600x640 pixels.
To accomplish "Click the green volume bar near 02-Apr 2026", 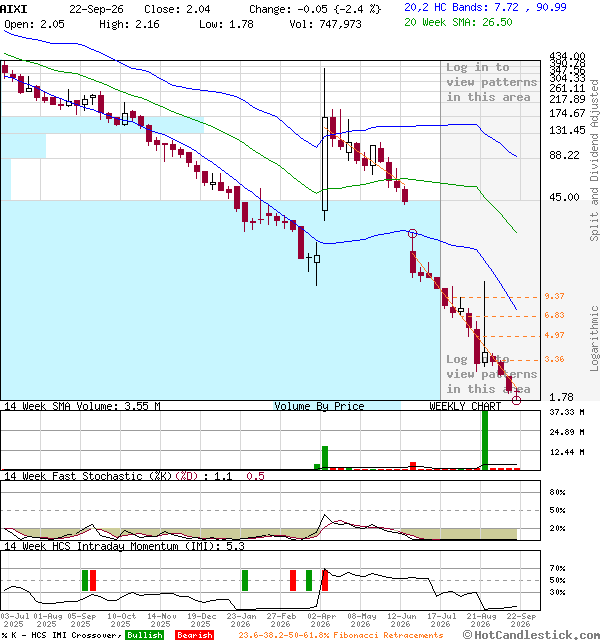I will (325, 458).
